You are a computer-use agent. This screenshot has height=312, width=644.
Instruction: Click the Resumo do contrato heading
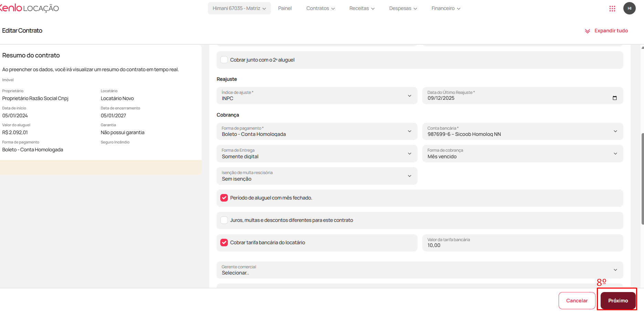pos(31,55)
